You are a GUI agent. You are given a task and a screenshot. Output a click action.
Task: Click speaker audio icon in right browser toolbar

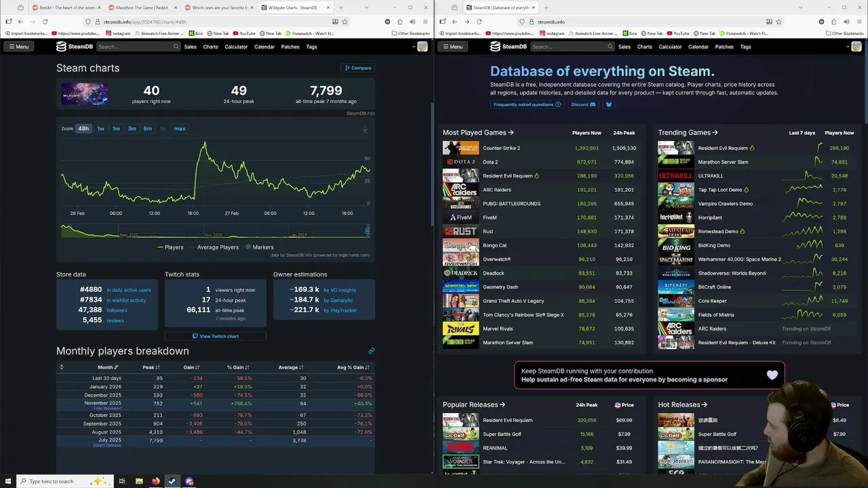(846, 22)
